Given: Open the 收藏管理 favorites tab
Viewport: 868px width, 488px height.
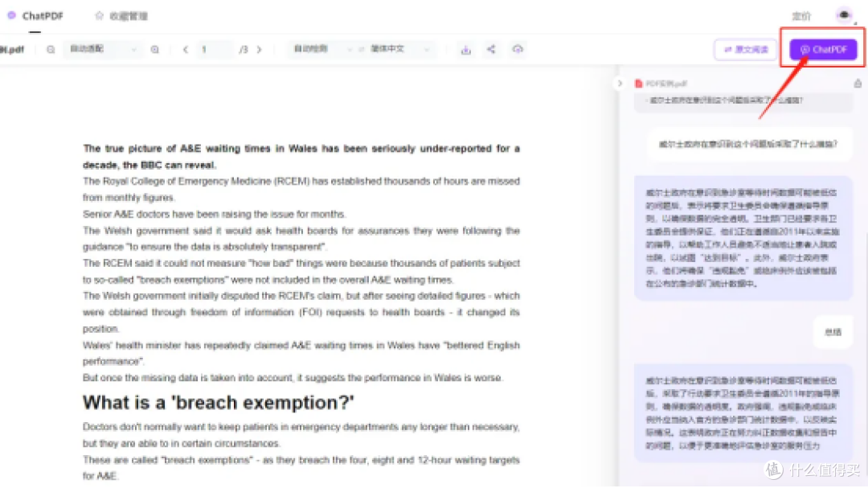Looking at the screenshot, I should click(121, 16).
